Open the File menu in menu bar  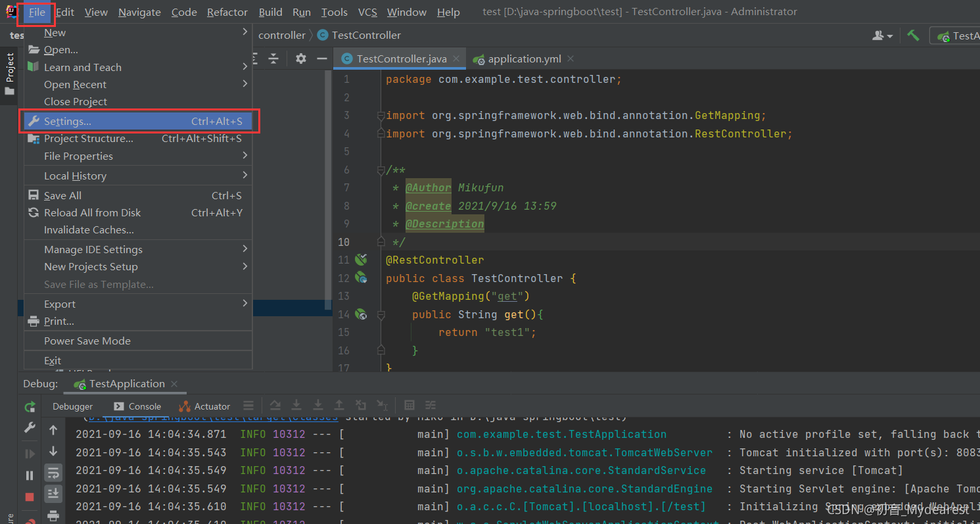click(37, 12)
